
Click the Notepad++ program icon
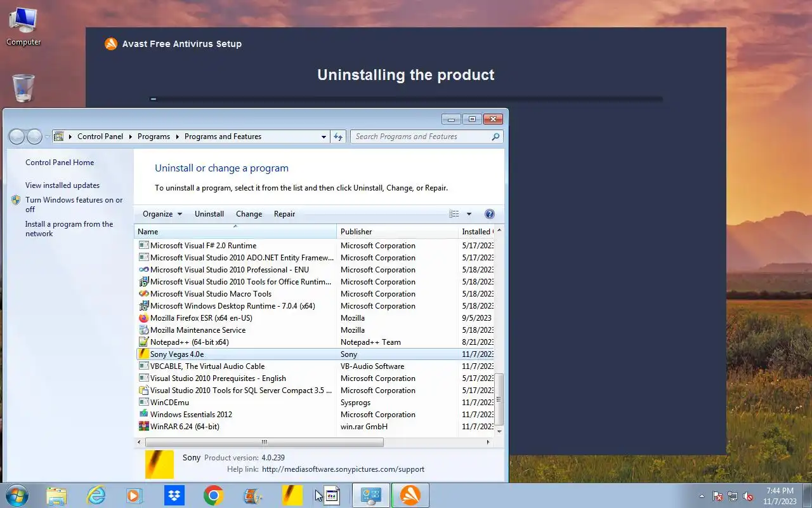(144, 342)
